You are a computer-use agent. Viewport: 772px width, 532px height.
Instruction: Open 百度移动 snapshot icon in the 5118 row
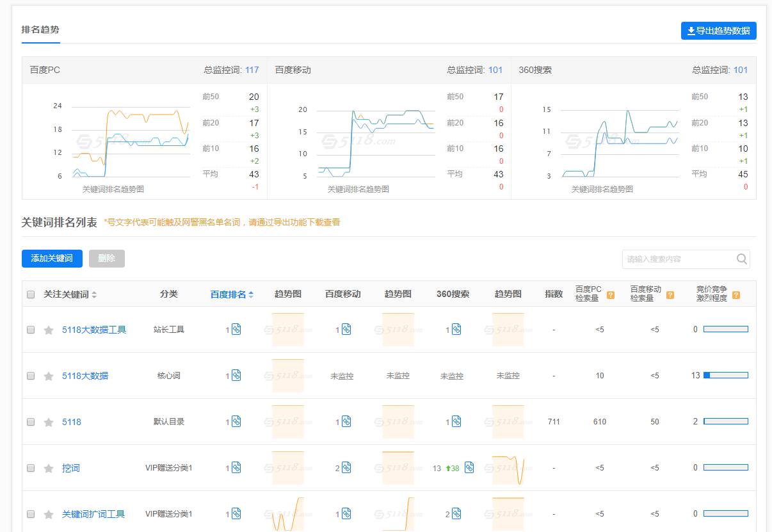coord(346,421)
